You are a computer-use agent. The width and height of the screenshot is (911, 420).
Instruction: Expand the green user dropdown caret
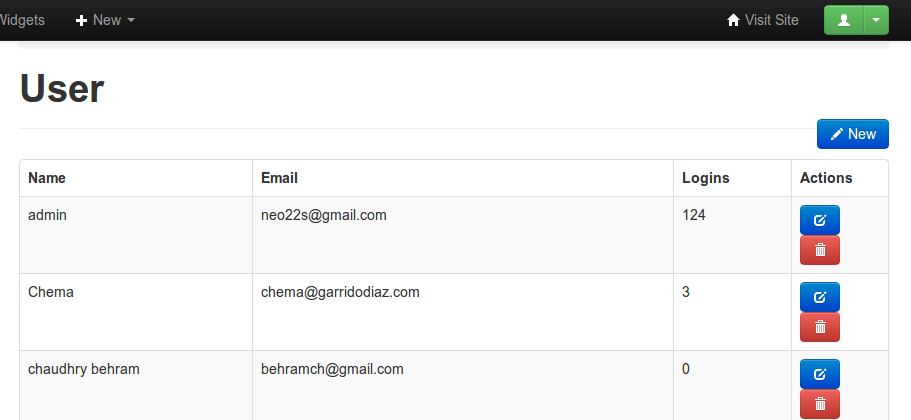pos(876,20)
